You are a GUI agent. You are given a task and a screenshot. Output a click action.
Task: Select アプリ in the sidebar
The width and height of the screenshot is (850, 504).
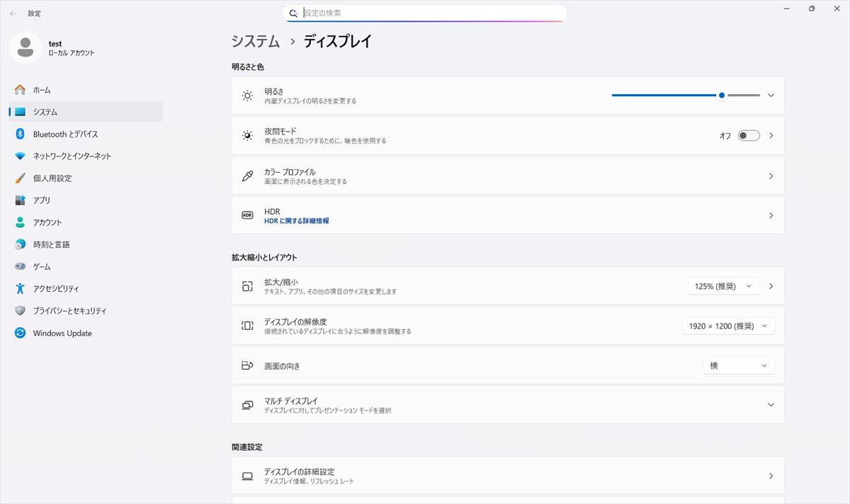[42, 200]
